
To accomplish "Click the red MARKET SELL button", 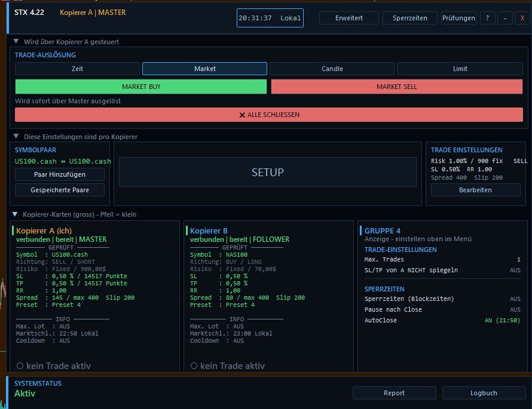I will [397, 87].
